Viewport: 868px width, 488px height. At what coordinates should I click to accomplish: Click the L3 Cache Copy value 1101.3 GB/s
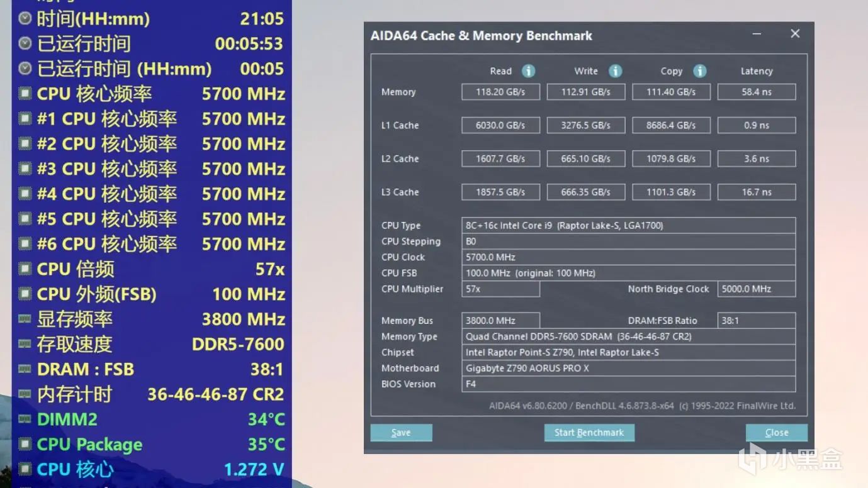tap(671, 192)
